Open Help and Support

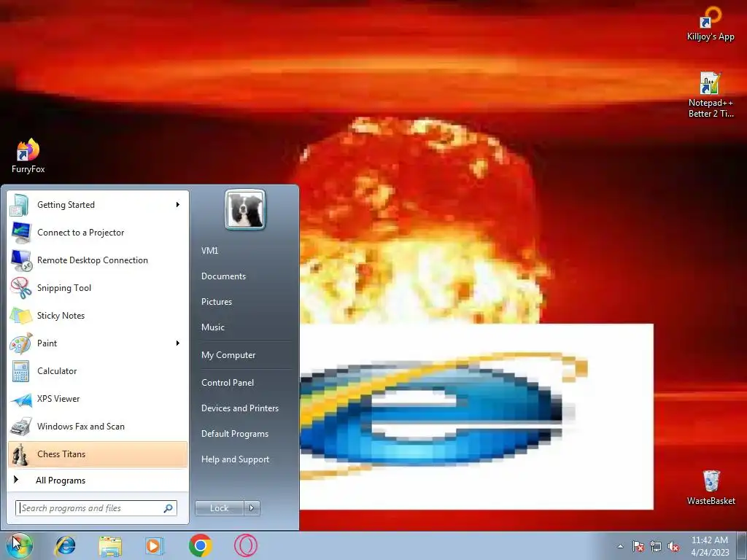[235, 459]
